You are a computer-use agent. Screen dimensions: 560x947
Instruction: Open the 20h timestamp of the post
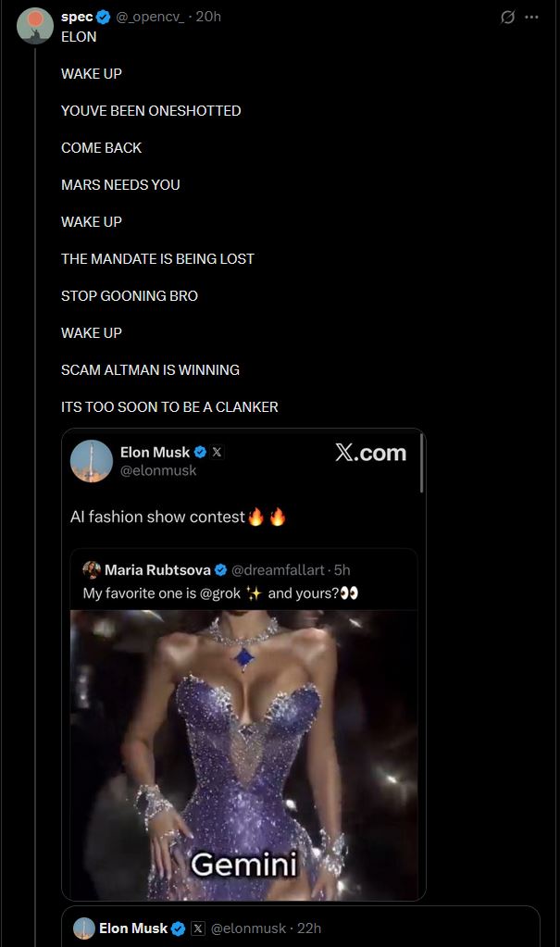[x=208, y=17]
